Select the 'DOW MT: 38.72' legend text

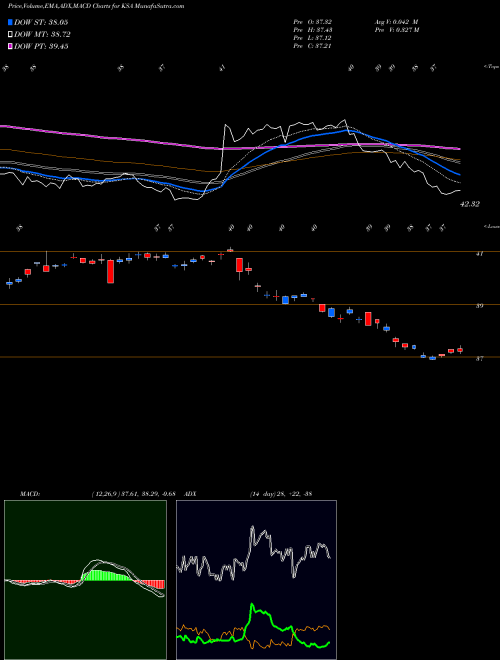tap(41, 34)
